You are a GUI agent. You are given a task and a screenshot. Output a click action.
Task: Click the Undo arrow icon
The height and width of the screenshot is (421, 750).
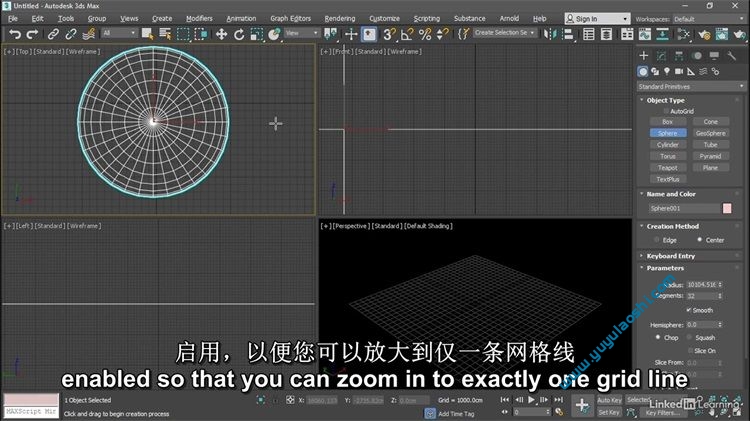click(15, 34)
